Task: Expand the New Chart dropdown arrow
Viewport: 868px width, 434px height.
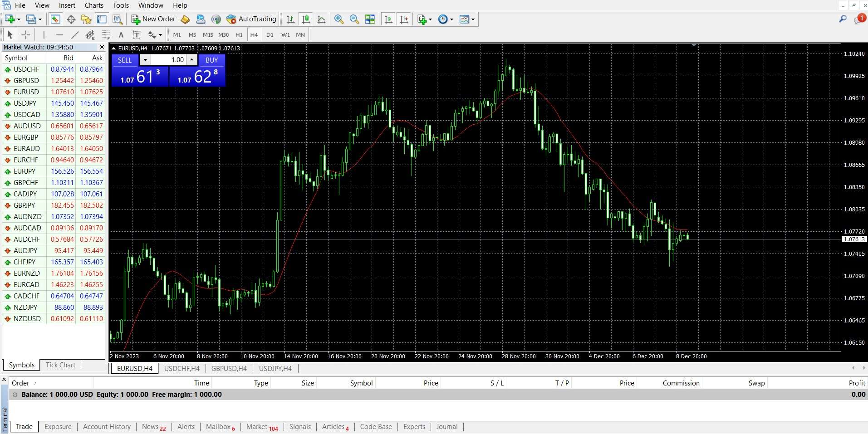Action: (19, 20)
